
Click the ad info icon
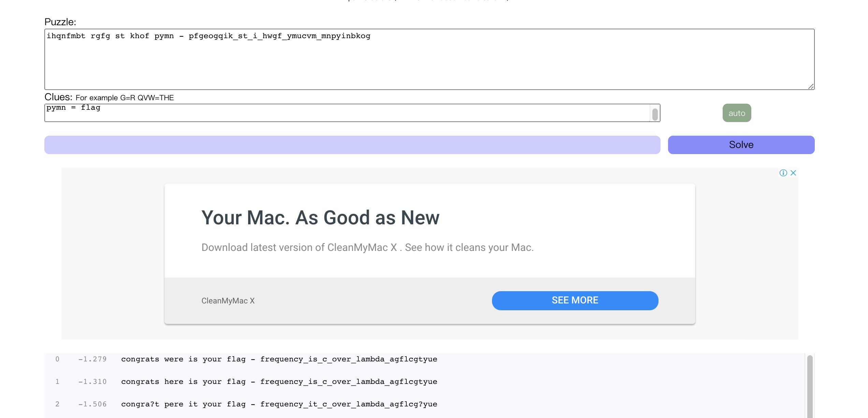(x=783, y=173)
